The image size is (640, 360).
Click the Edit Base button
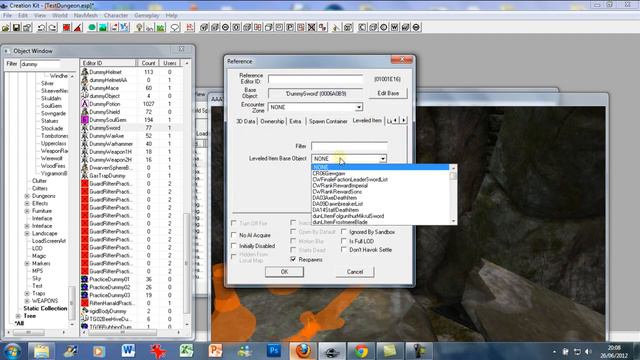coord(388,93)
